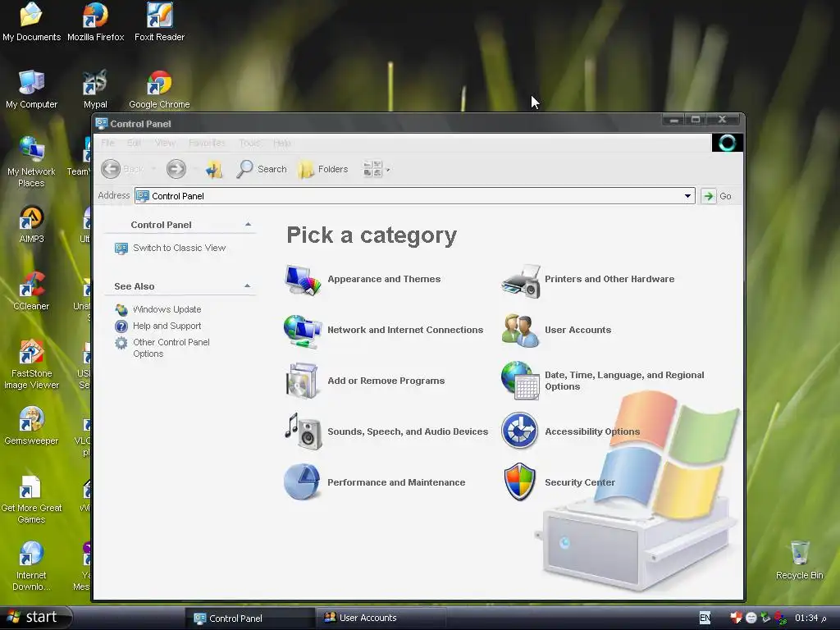Viewport: 840px width, 630px height.
Task: Open the Security Center shield icon
Action: click(519, 482)
